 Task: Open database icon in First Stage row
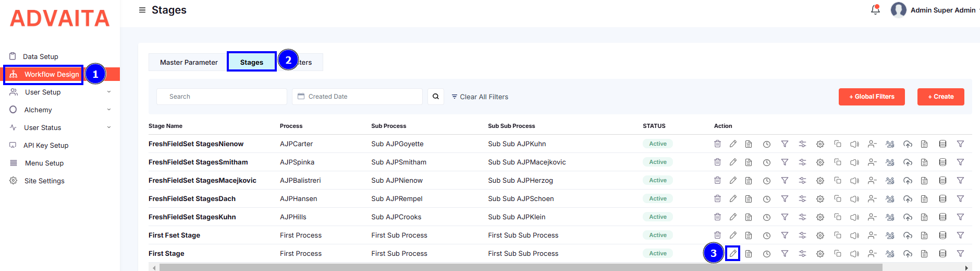(x=942, y=254)
